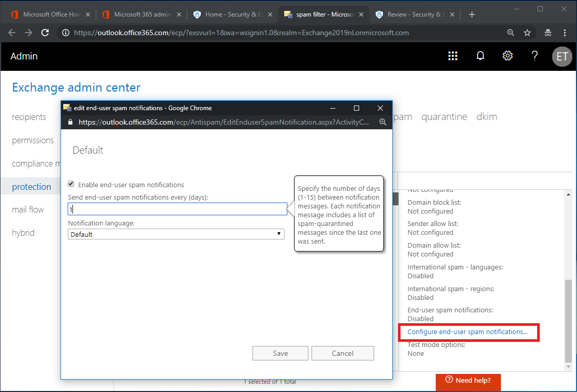Open the settings gear in the Admin bar
Screen dimensions: 577x392
click(x=508, y=56)
